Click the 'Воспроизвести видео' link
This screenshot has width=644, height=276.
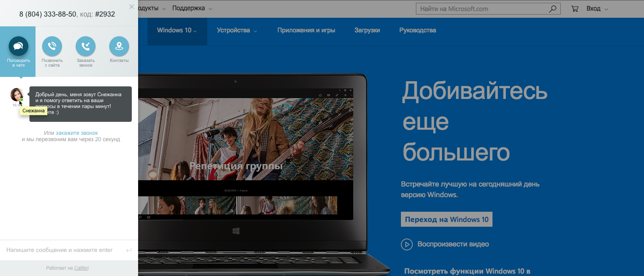point(453,244)
